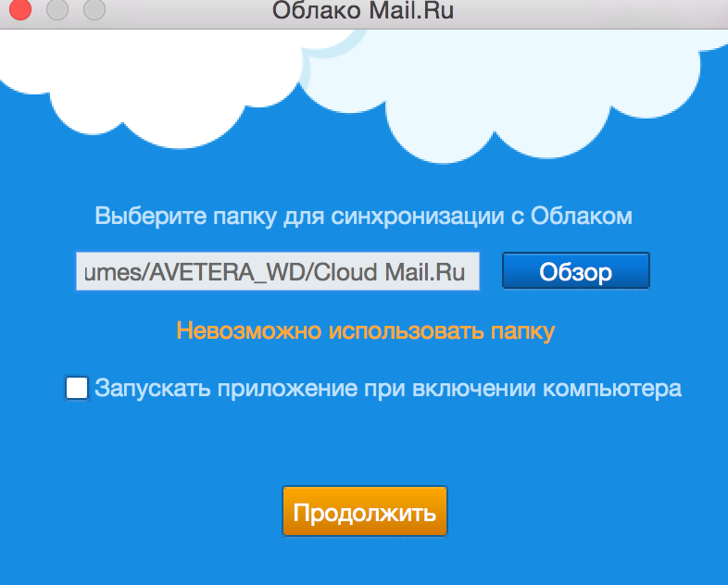Minimize the Облако Mail.Ru window
The height and width of the screenshot is (585, 728).
click(x=57, y=9)
